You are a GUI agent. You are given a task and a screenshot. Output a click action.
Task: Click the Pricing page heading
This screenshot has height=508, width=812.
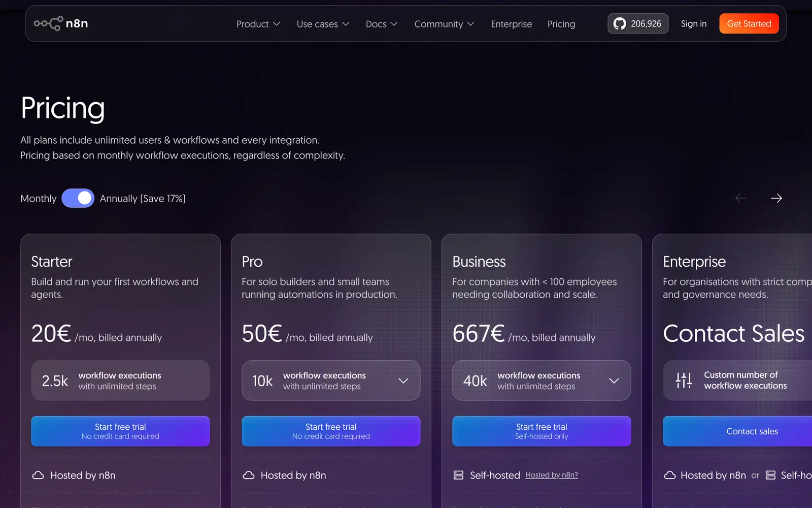[63, 108]
